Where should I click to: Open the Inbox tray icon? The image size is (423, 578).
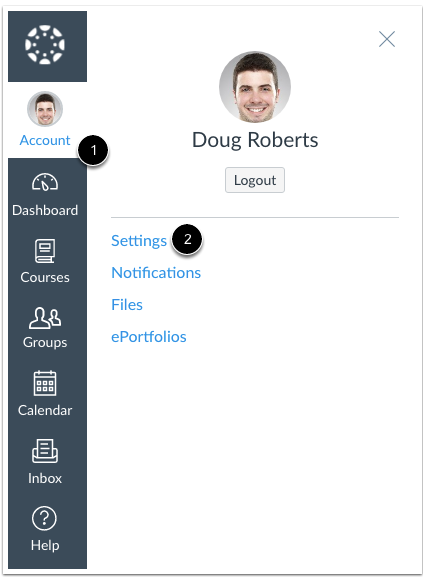(x=45, y=450)
